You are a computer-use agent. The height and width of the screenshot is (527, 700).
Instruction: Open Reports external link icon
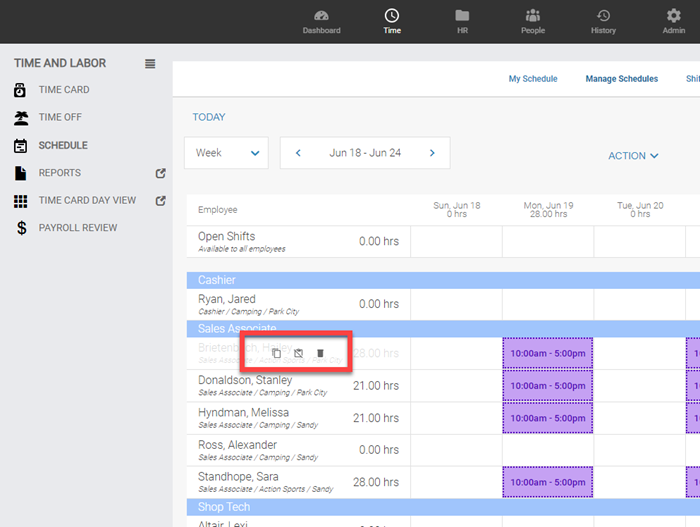pos(161,173)
